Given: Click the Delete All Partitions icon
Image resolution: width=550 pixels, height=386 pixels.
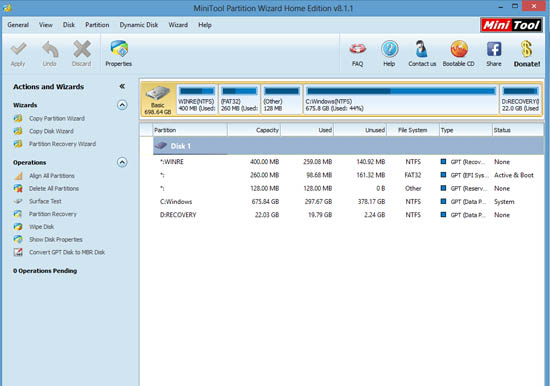Looking at the screenshot, I should click(18, 188).
